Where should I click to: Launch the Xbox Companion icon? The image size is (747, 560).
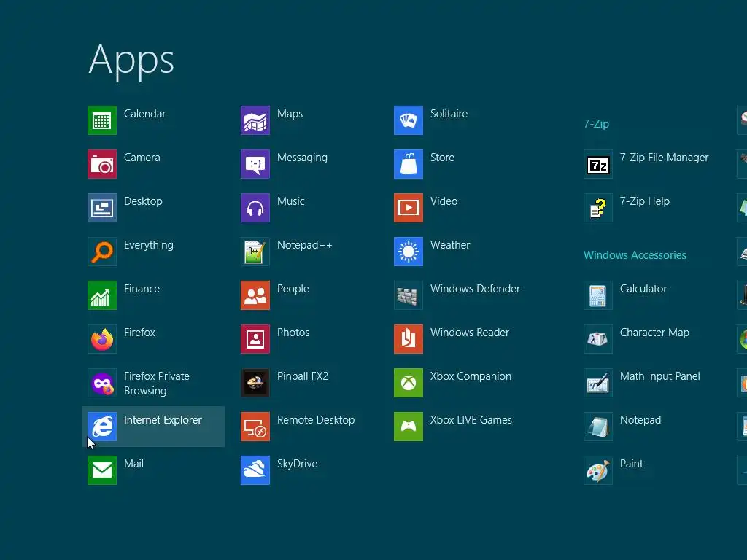(x=409, y=383)
